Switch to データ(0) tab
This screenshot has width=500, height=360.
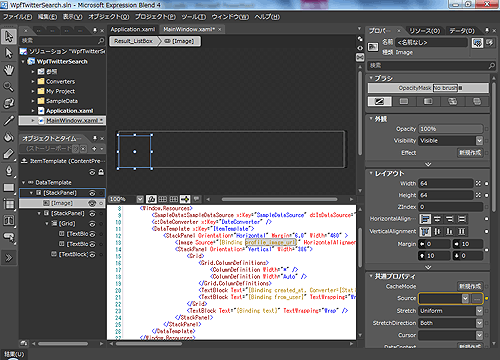(462, 31)
